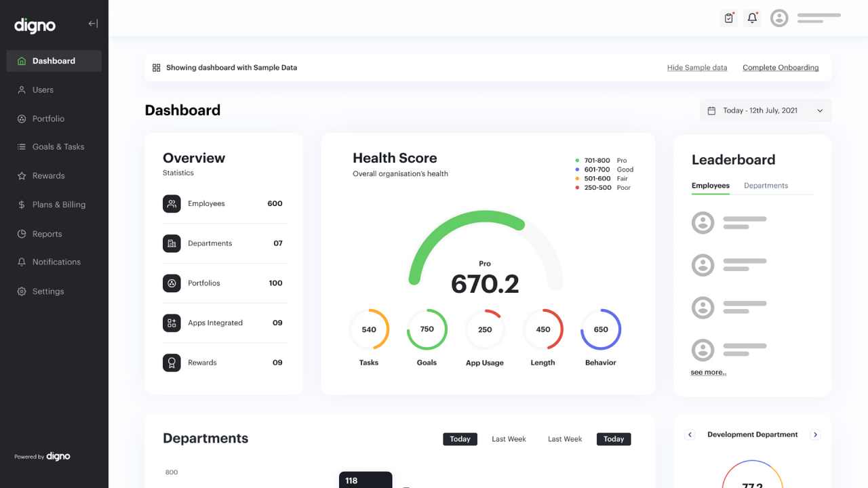Click previous arrow beside Development Department

pyautogui.click(x=690, y=434)
